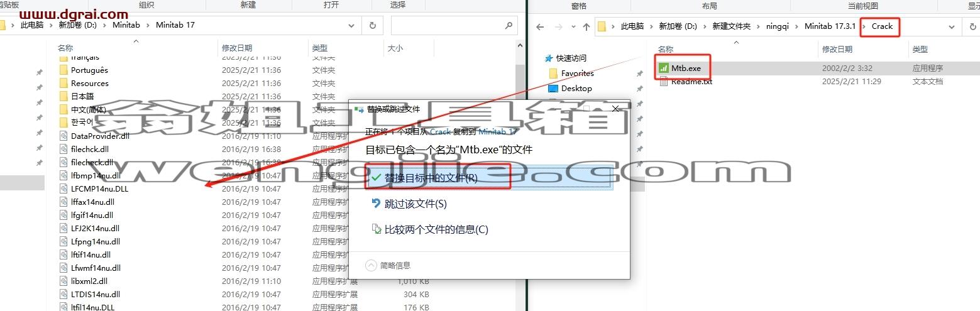Select the Resources folder
The height and width of the screenshot is (311, 980).
89,83
